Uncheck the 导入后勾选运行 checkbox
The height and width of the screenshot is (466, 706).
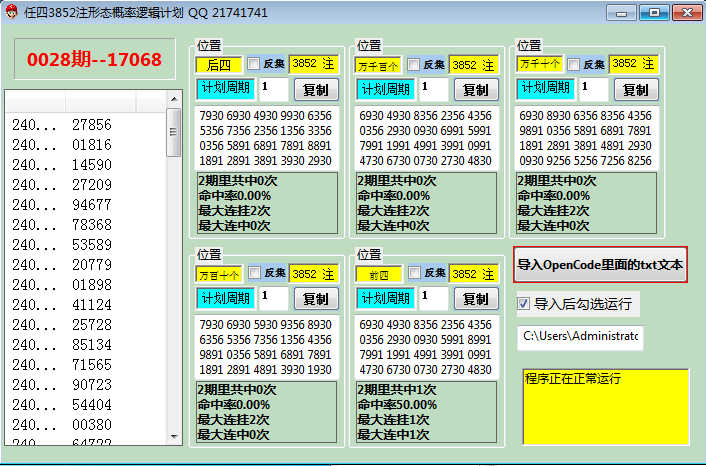click(x=524, y=304)
